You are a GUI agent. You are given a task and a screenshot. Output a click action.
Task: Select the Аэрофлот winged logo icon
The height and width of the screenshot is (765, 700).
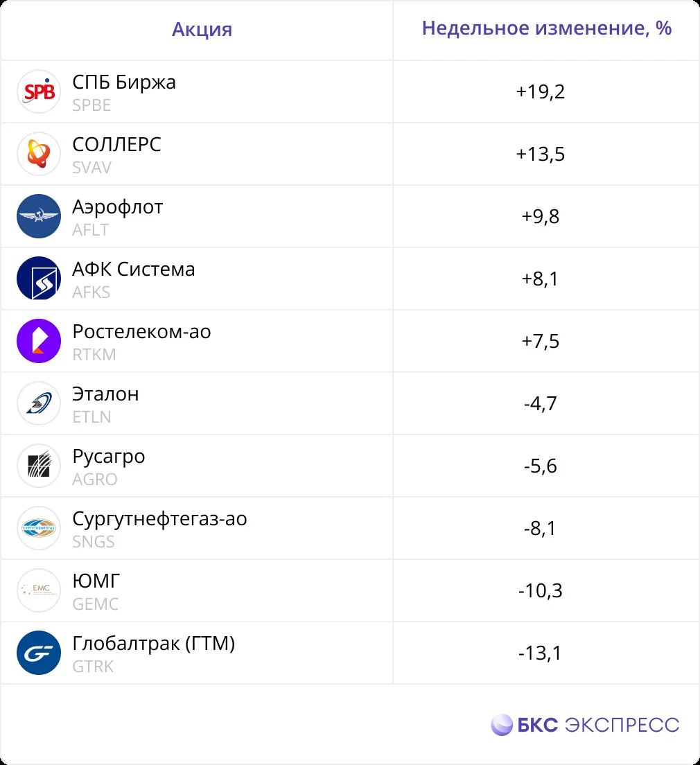point(39,216)
